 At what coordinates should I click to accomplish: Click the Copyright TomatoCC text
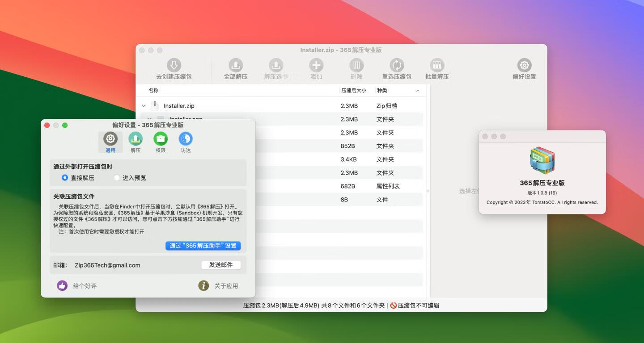(x=542, y=202)
